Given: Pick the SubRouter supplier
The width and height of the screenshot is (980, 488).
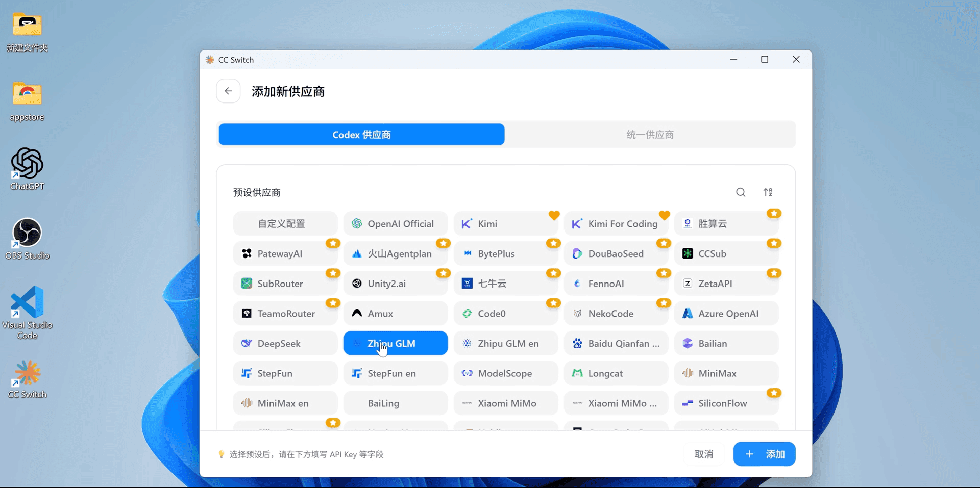Looking at the screenshot, I should click(285, 284).
